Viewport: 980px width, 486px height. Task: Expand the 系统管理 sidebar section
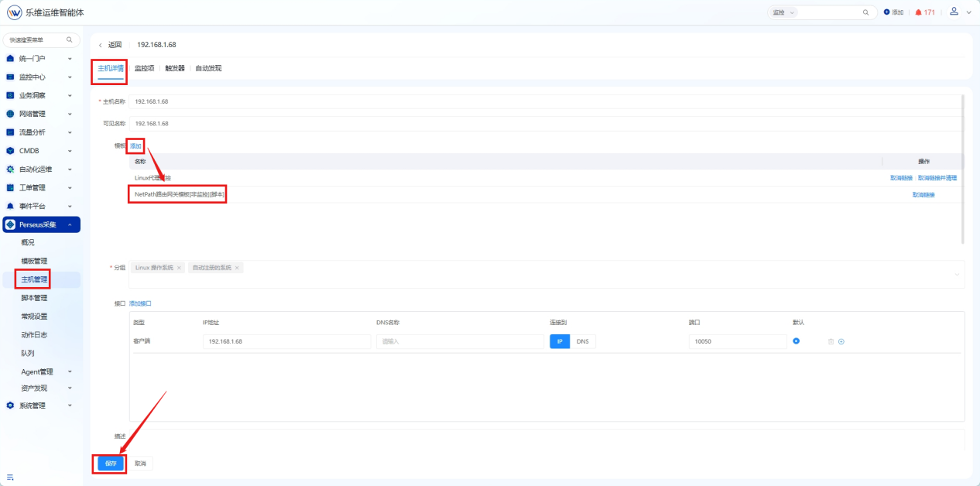point(70,406)
